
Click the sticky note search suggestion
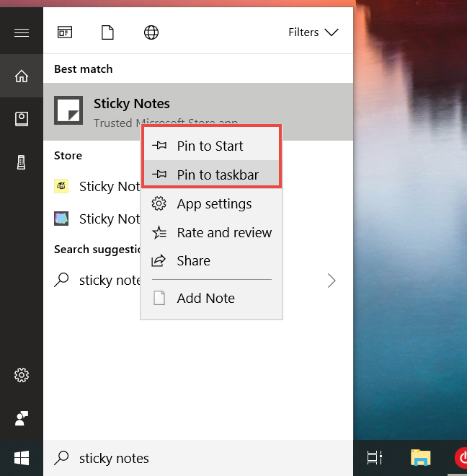[x=110, y=281]
